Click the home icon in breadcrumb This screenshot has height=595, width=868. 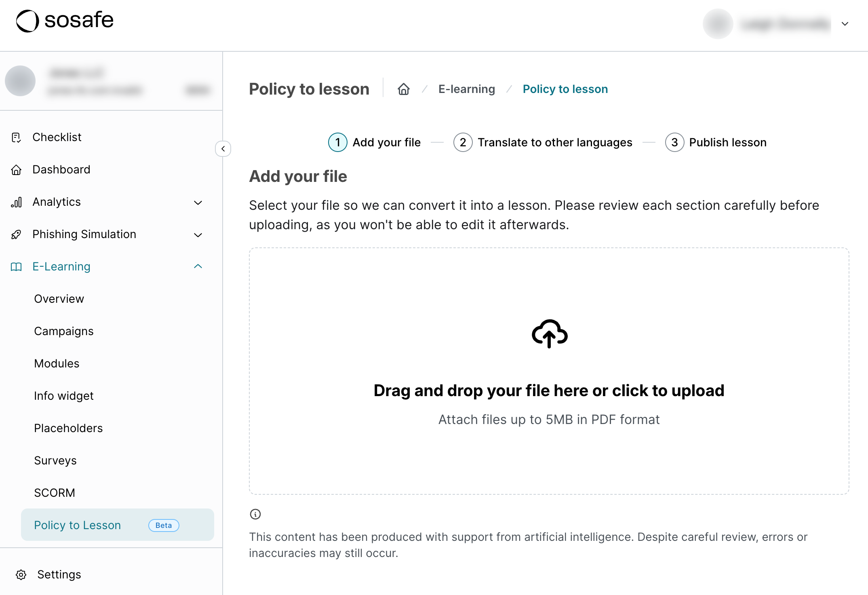[x=403, y=89]
